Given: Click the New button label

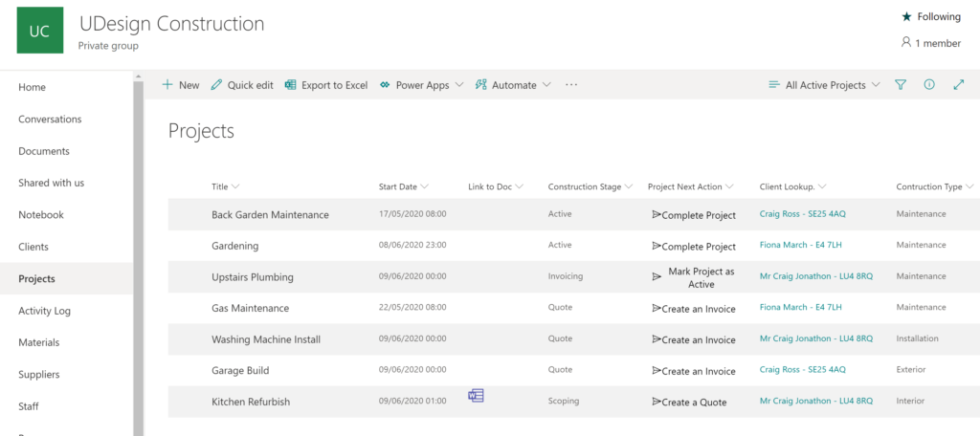Looking at the screenshot, I should 189,85.
